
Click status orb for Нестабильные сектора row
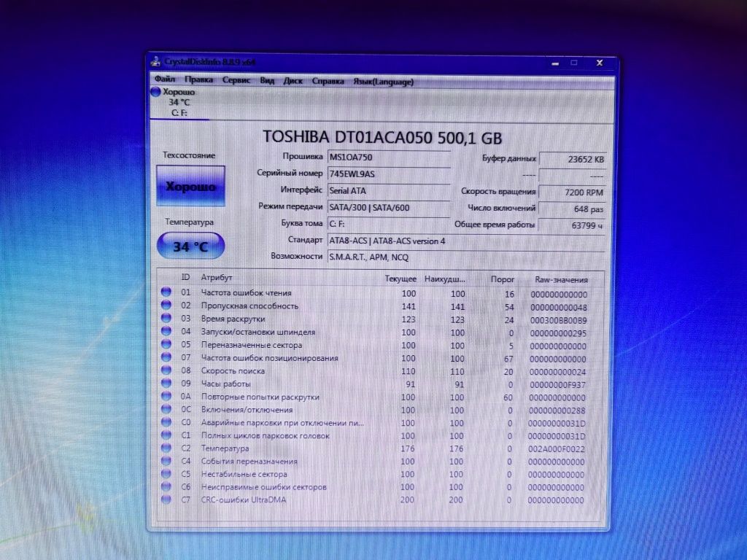[166, 473]
